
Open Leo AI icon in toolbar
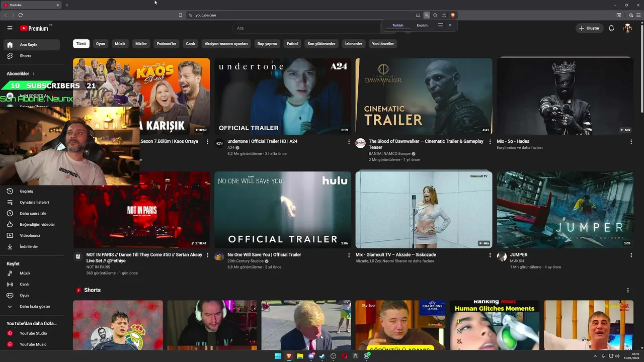(x=630, y=15)
